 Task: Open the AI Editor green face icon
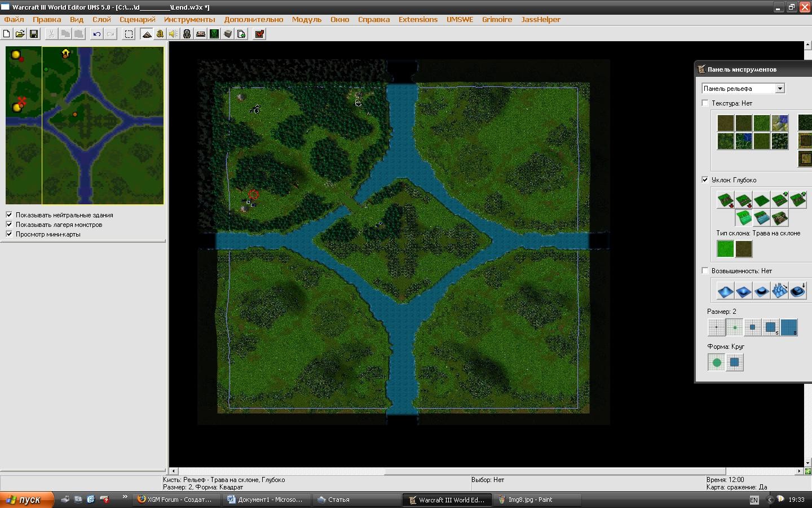[x=214, y=34]
